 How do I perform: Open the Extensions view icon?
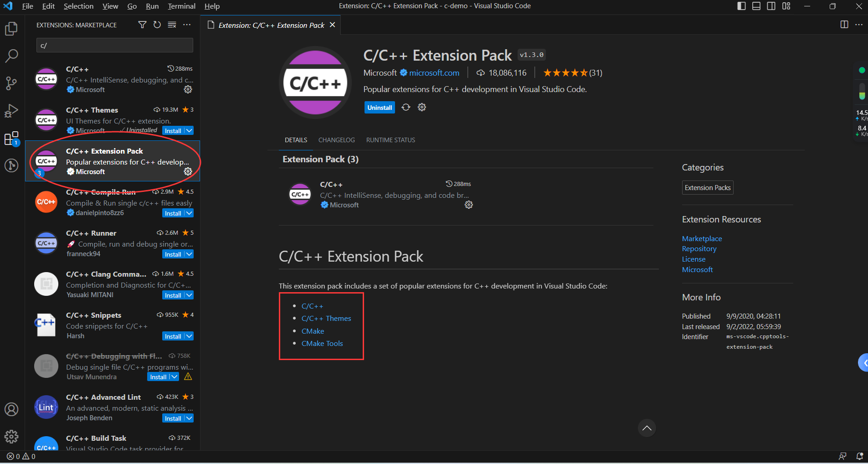coord(11,138)
